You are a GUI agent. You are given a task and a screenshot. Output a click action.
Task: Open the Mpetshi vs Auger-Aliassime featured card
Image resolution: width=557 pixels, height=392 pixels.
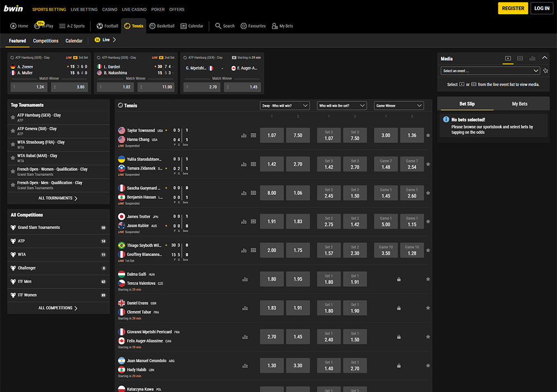[222, 73]
